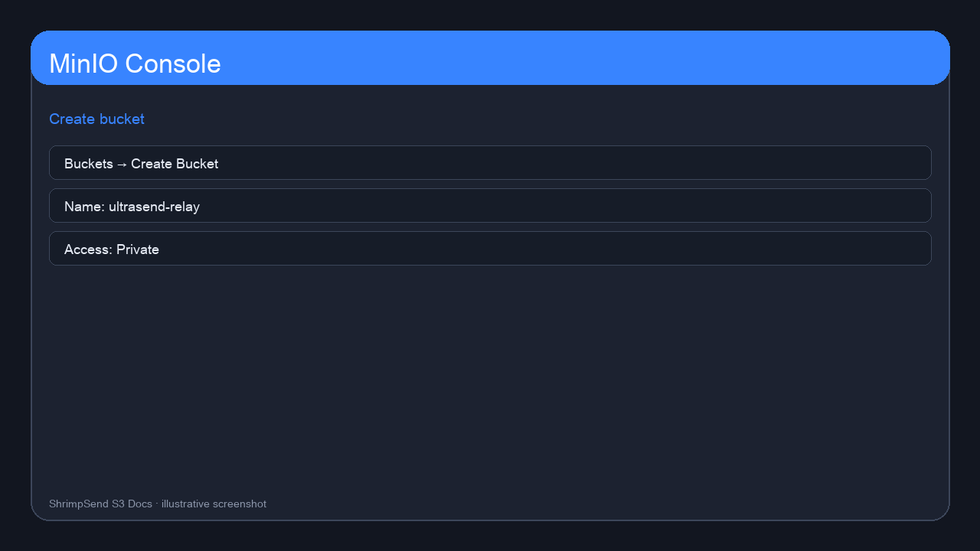The height and width of the screenshot is (551, 980).
Task: Select the "Private" access value
Action: pos(138,249)
